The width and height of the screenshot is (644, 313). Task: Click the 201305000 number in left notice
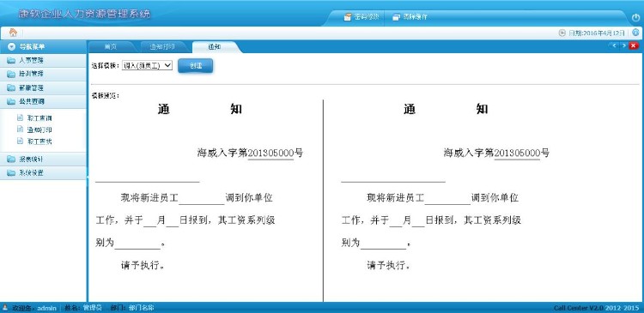pyautogui.click(x=270, y=153)
